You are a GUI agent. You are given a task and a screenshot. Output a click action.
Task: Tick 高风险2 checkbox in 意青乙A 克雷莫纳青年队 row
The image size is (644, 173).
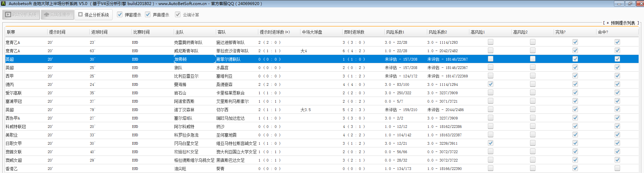point(532,42)
